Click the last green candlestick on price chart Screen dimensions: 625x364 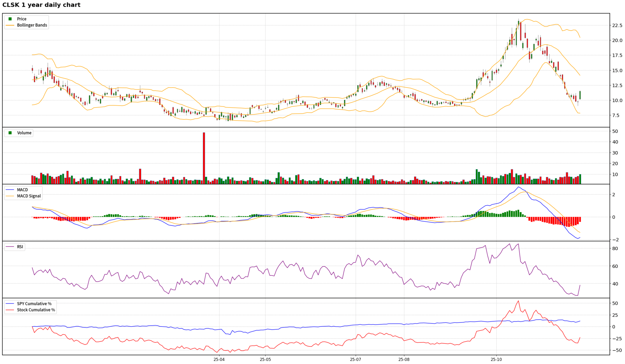click(580, 95)
